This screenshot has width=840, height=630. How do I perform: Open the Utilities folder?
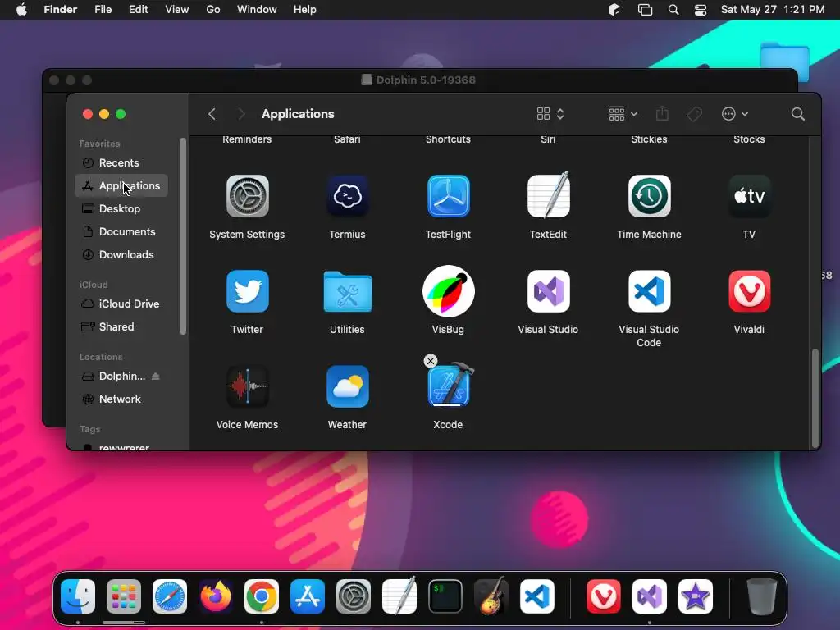click(x=347, y=291)
